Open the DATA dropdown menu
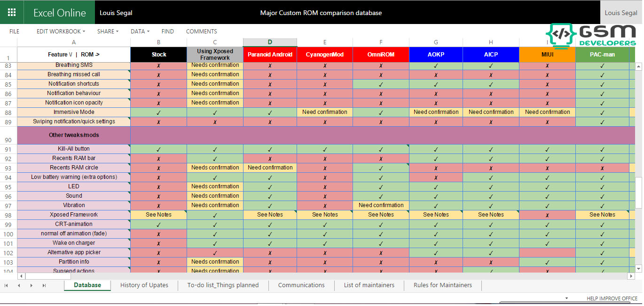Screen dimensions: 644x306 140,32
